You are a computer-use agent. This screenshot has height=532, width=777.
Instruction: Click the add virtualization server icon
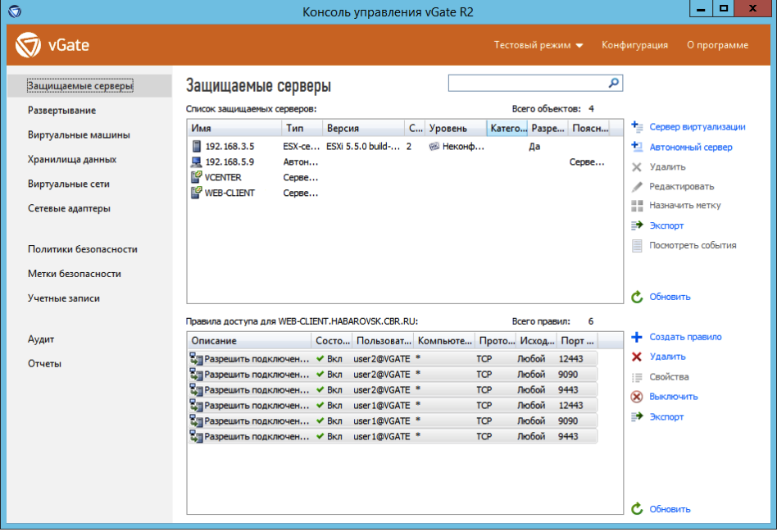(637, 127)
